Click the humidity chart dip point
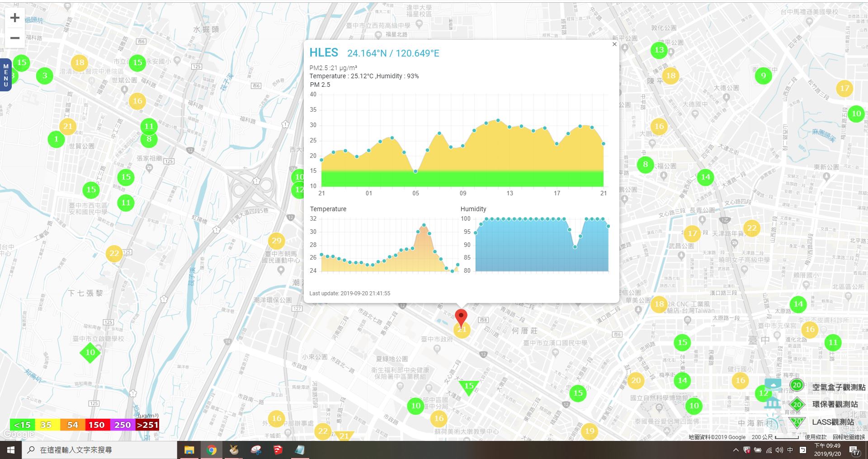Image resolution: width=868 pixels, height=459 pixels. click(575, 247)
